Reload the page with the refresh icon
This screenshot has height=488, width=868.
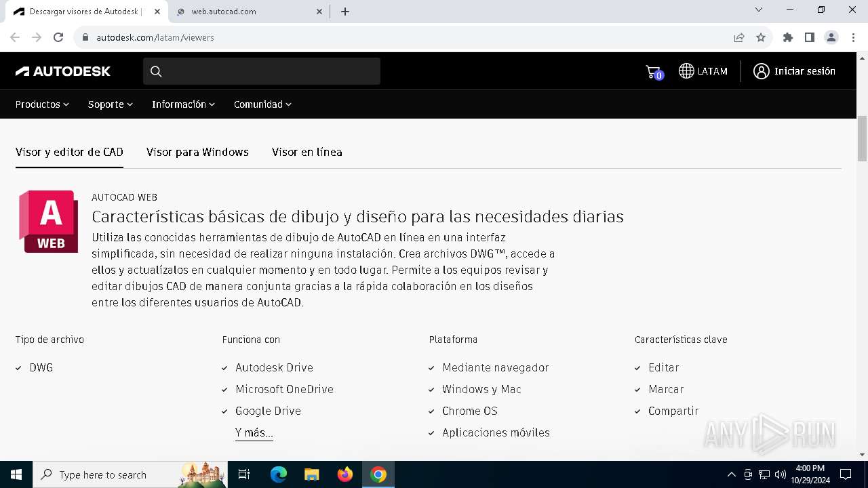[58, 37]
